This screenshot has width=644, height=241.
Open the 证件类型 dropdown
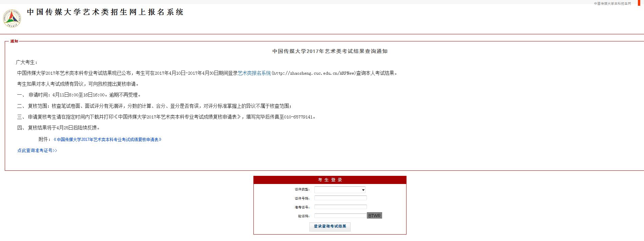pyautogui.click(x=340, y=190)
